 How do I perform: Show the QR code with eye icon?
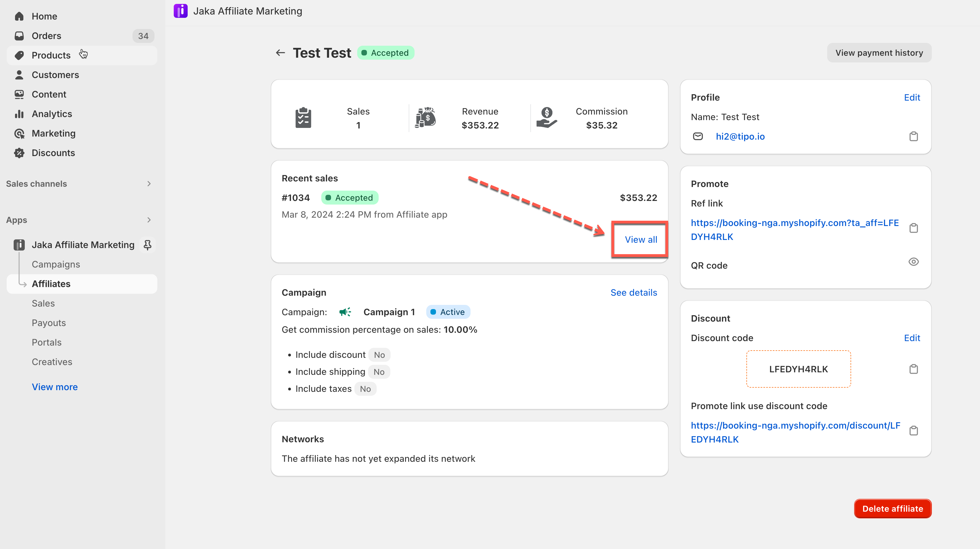[913, 262]
